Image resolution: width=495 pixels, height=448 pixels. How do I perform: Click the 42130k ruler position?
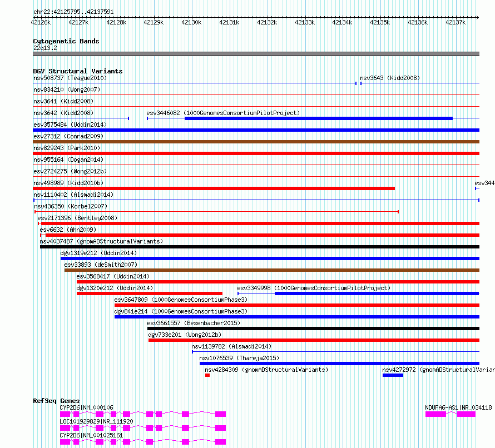(191, 22)
